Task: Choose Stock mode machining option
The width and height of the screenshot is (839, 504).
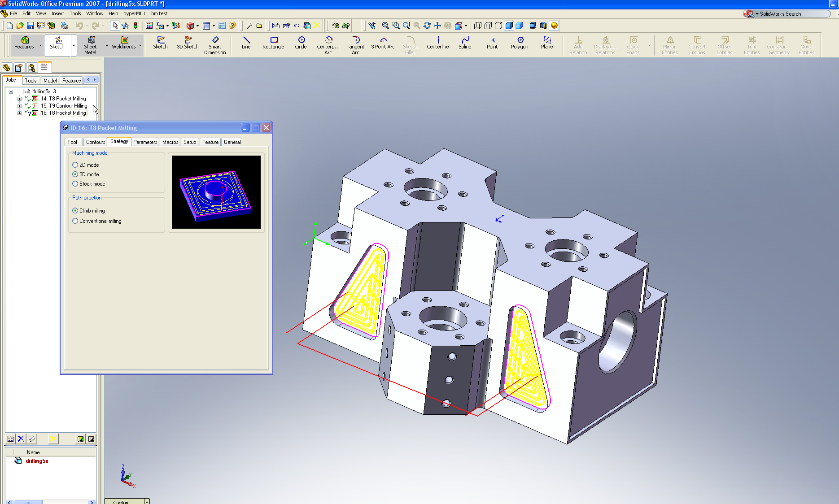Action: coord(75,184)
